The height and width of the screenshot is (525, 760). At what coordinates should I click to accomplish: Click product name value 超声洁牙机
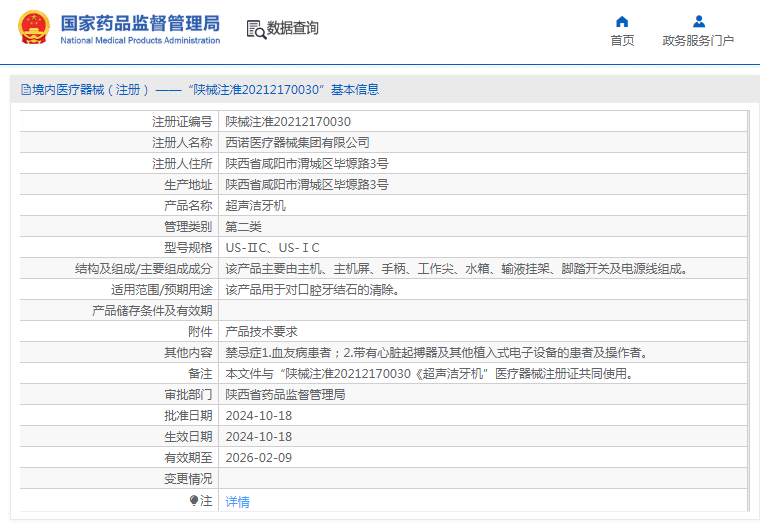pyautogui.click(x=255, y=206)
